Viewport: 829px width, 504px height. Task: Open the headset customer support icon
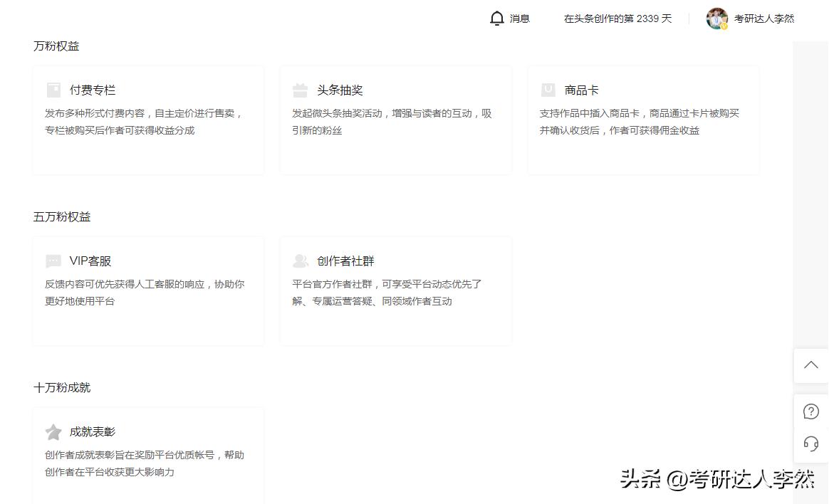810,443
